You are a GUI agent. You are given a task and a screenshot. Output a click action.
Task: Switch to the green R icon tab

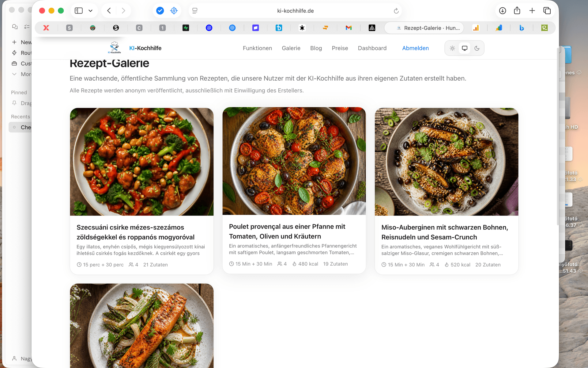(x=545, y=28)
